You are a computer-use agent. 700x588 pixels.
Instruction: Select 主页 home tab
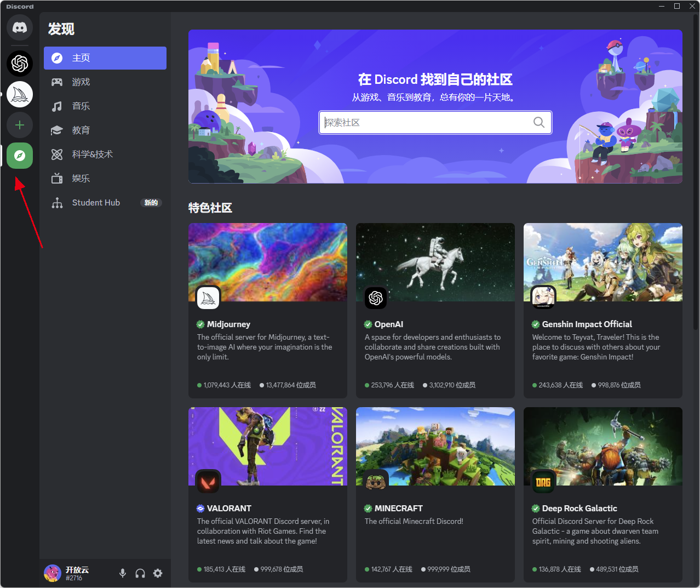click(x=105, y=58)
